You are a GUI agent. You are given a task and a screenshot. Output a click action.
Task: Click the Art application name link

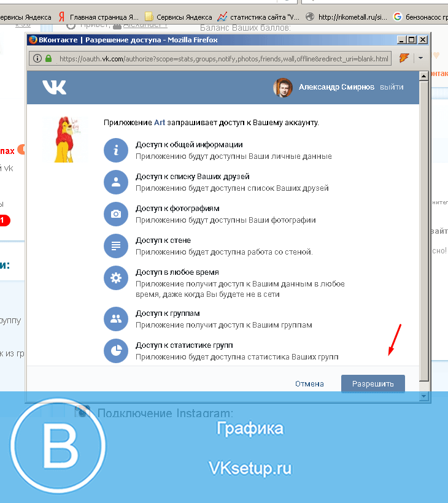pos(160,122)
